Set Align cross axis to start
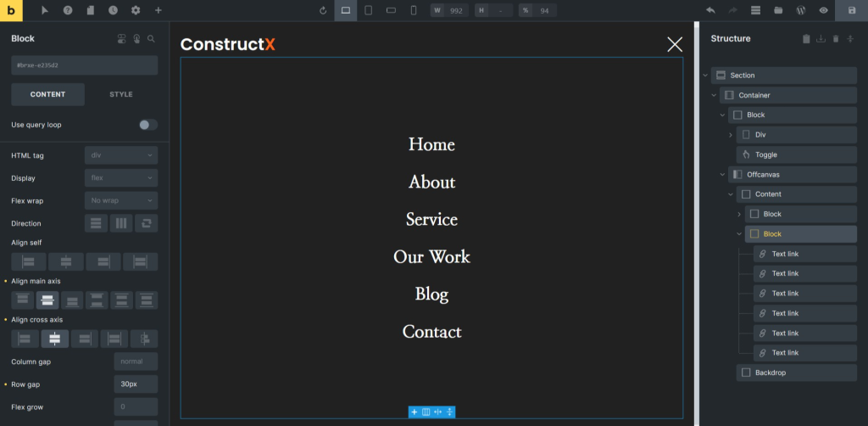This screenshot has width=868, height=426. tap(25, 339)
